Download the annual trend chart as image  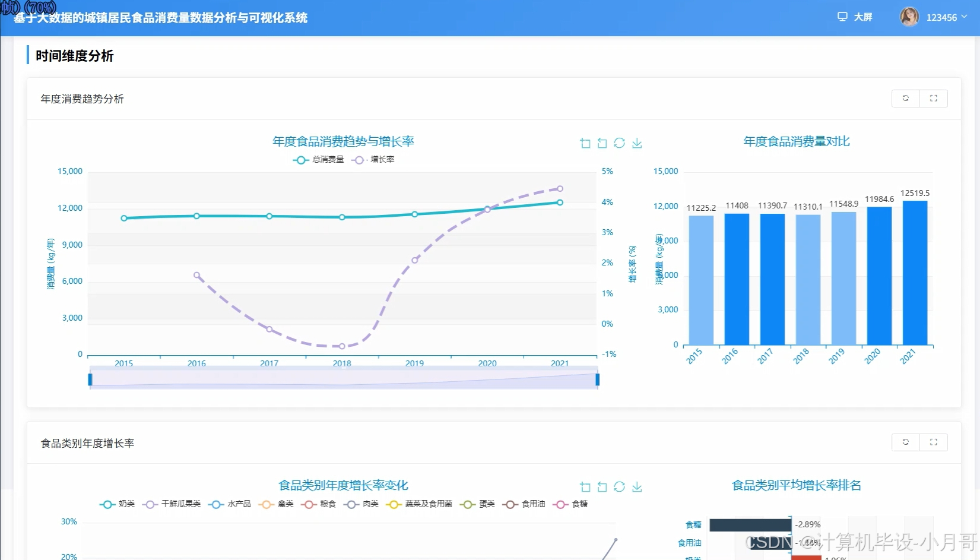[637, 143]
